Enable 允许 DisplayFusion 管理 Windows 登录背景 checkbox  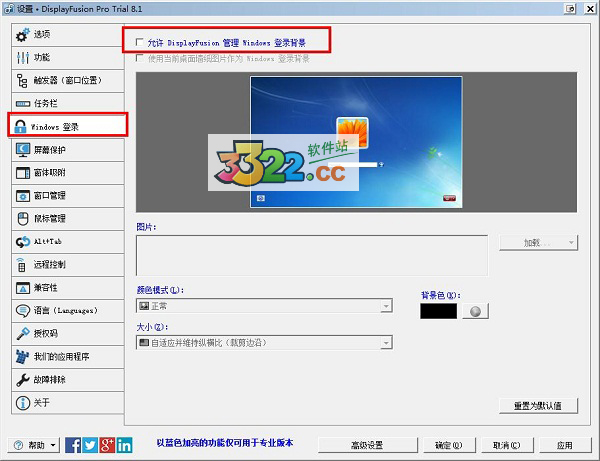click(x=140, y=42)
